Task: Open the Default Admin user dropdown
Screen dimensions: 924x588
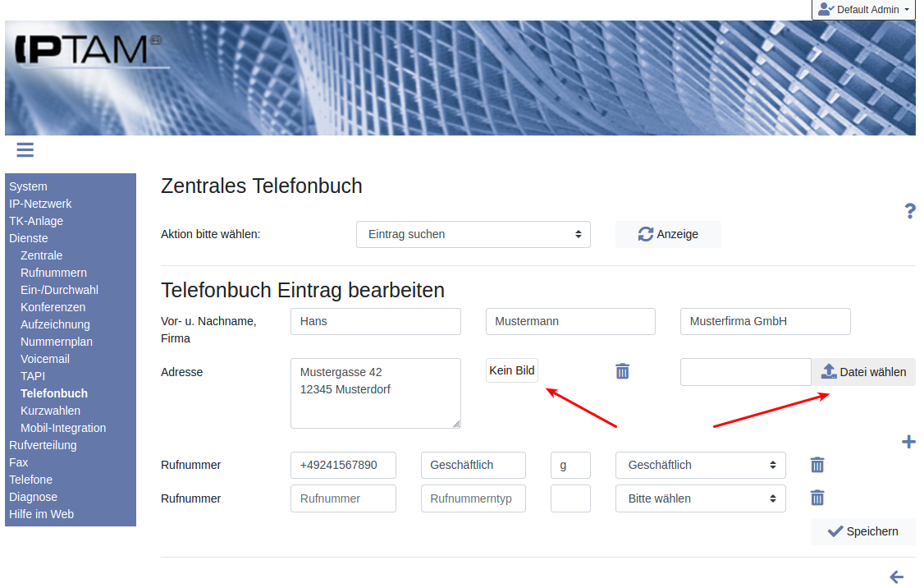Action: (x=863, y=10)
